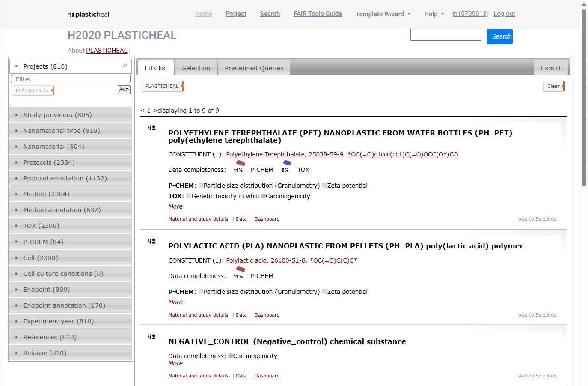Toggle the Zeta potential checkbox under the PLA result
The width and height of the screenshot is (588, 386).
pyautogui.click(x=324, y=291)
